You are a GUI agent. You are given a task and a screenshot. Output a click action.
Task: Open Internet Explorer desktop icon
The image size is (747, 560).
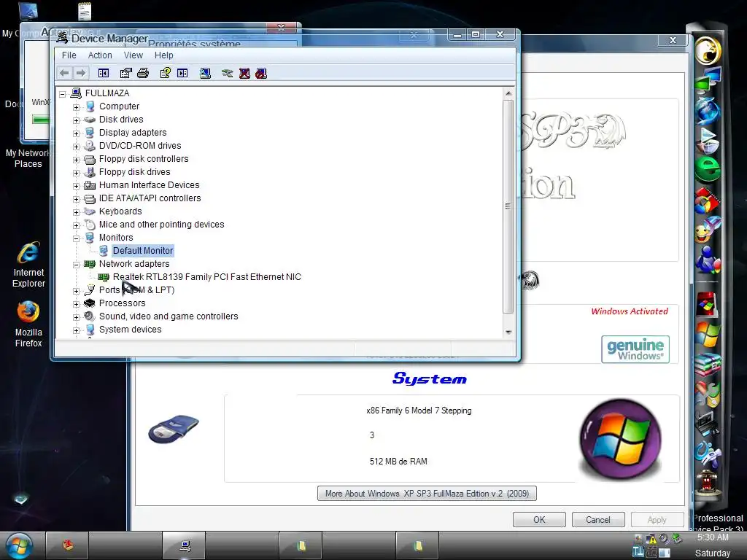tap(28, 265)
